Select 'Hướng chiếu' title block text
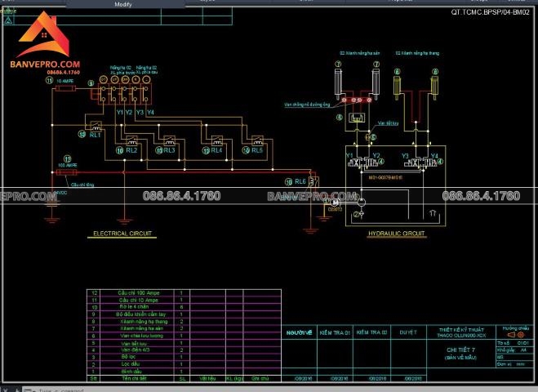The image size is (538, 392). tap(516, 328)
